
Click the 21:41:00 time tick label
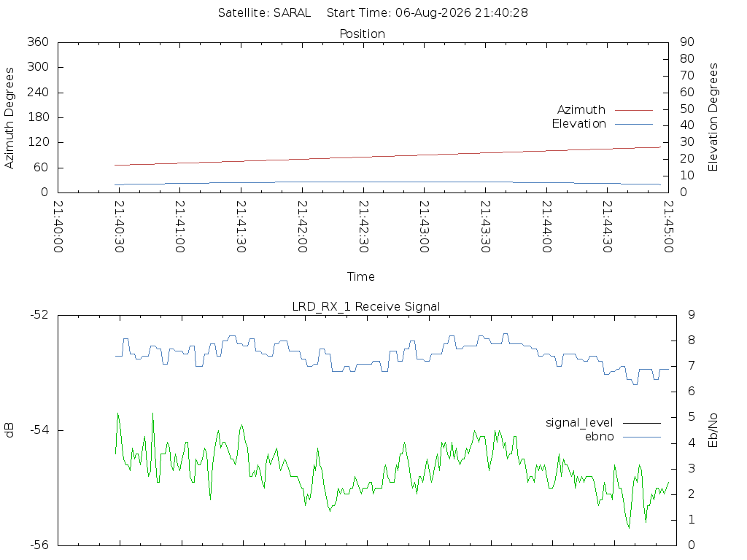[x=180, y=227]
